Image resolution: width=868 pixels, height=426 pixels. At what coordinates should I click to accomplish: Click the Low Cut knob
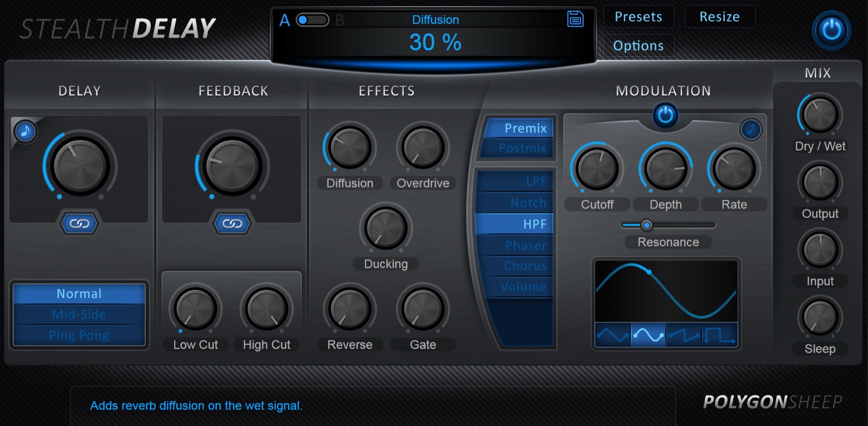point(195,308)
